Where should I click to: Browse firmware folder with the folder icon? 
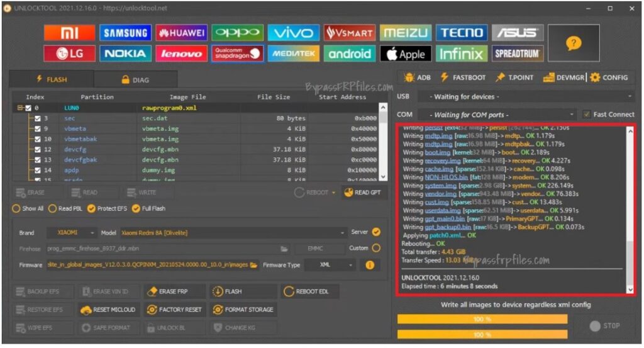pos(254,265)
